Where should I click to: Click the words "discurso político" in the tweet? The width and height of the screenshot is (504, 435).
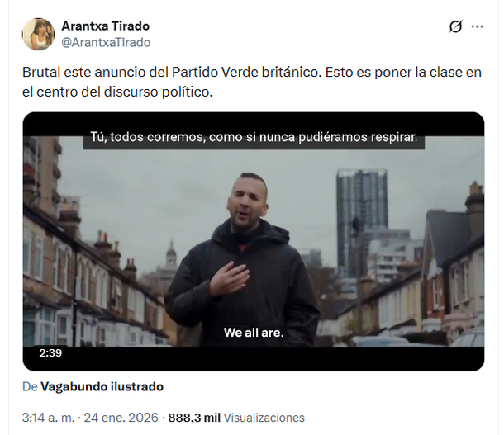point(158,92)
